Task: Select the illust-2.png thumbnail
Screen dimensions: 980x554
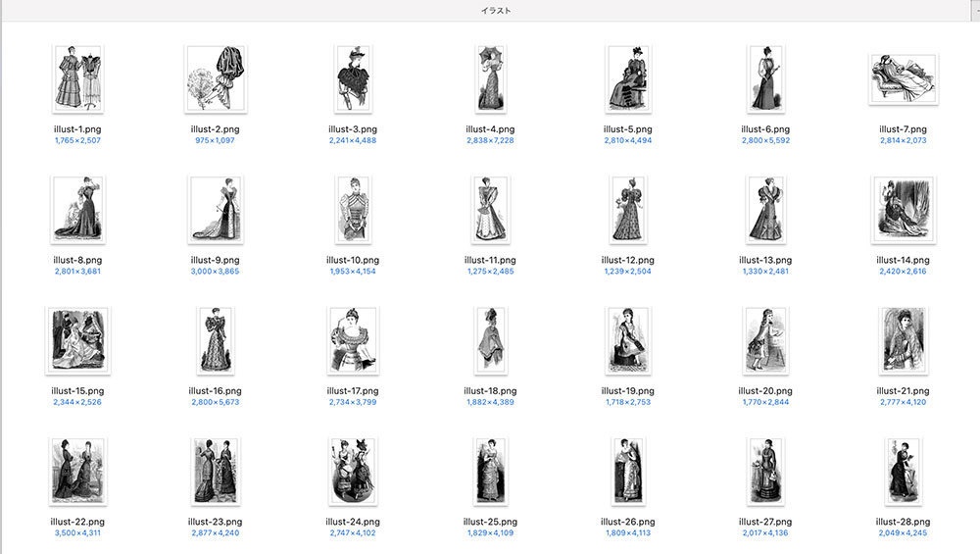Action: (215, 78)
